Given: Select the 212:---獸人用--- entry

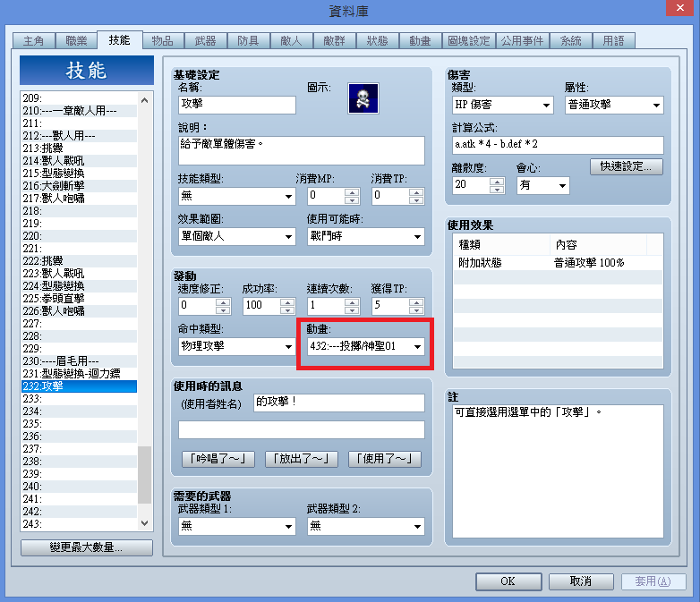Looking at the screenshot, I should [x=80, y=136].
